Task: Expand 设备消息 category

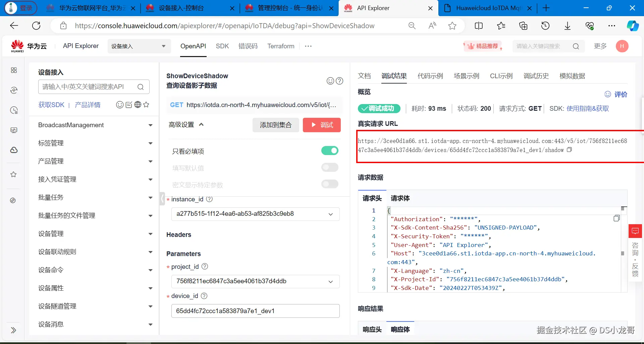Action: [x=95, y=325]
